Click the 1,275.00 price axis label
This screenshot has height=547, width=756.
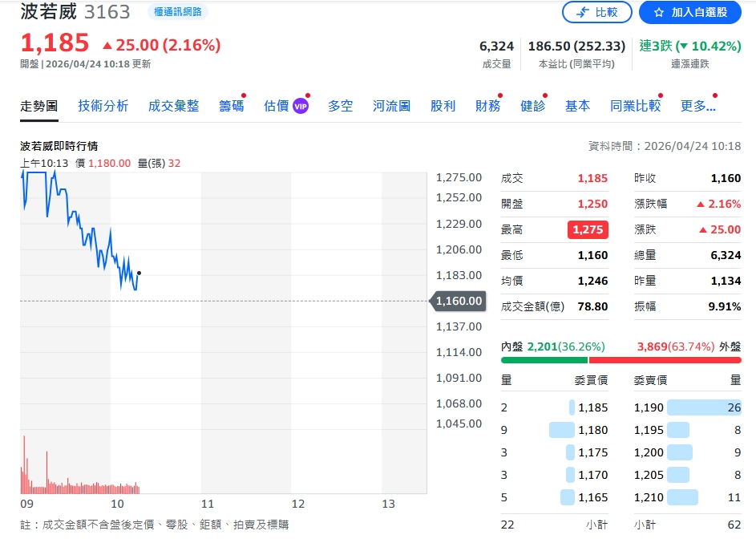pyautogui.click(x=459, y=177)
